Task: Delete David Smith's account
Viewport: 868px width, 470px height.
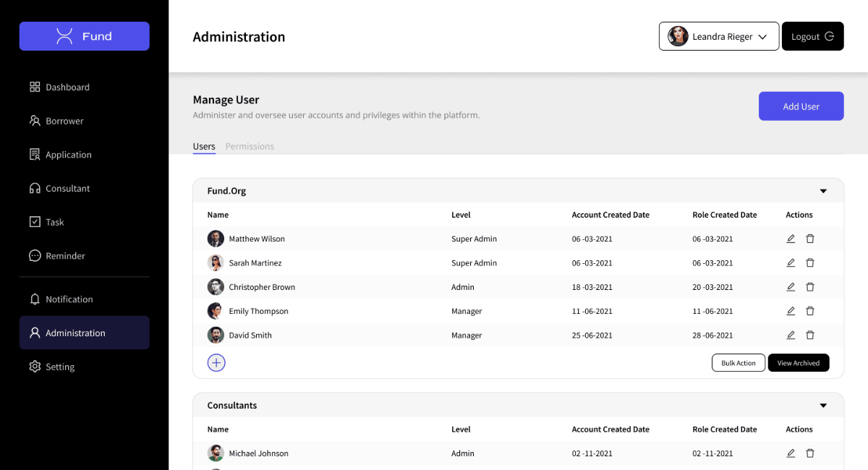Action: pyautogui.click(x=810, y=336)
